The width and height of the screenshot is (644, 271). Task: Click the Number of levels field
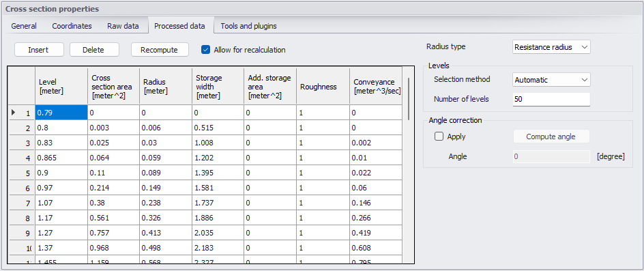click(x=551, y=99)
